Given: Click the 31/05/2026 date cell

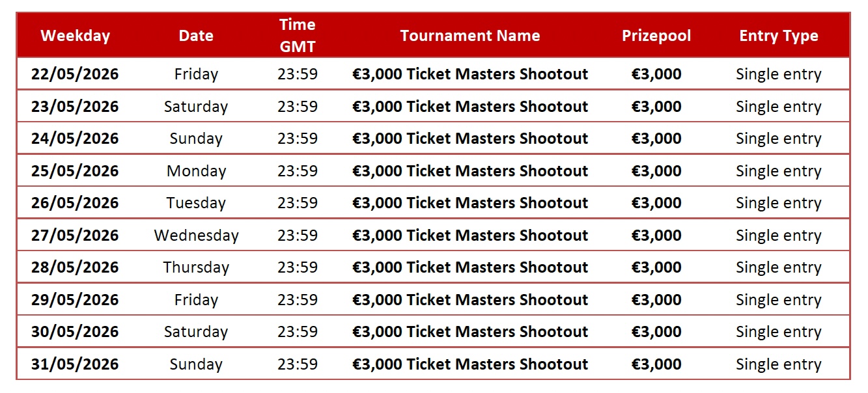Looking at the screenshot, I should [75, 364].
